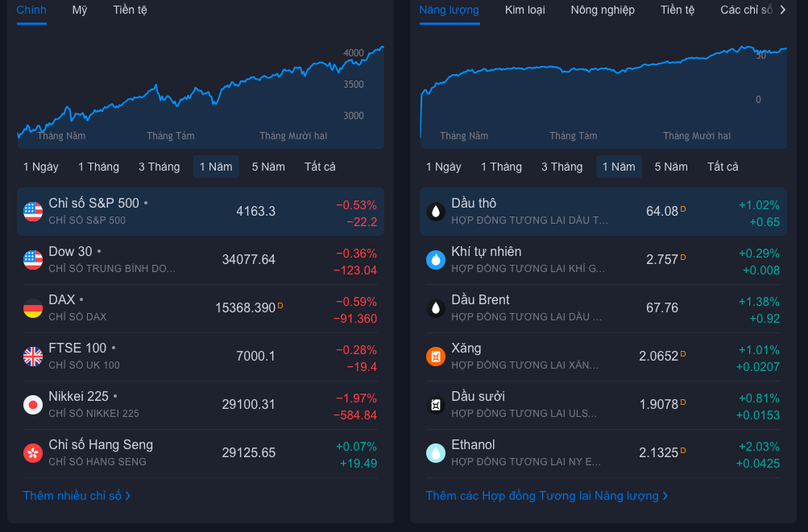
Task: Show Tất cả range on energy chart
Action: tap(723, 167)
